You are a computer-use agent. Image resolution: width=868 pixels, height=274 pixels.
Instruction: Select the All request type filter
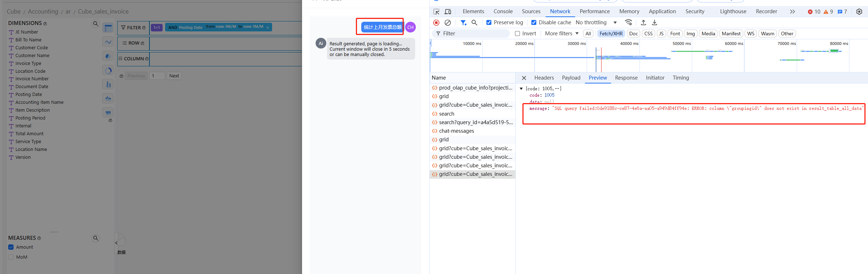tap(588, 34)
